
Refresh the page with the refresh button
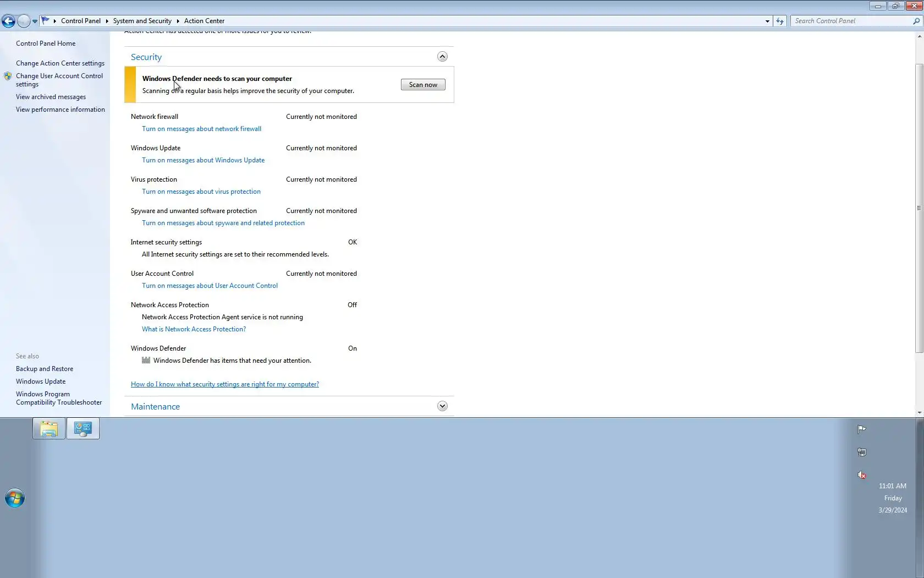coord(780,21)
